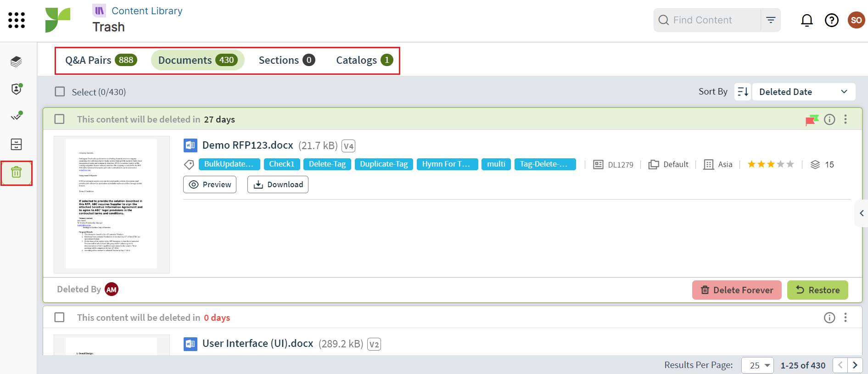The height and width of the screenshot is (374, 868).
Task: Click the Hymn For T... tag chip
Action: [x=447, y=164]
